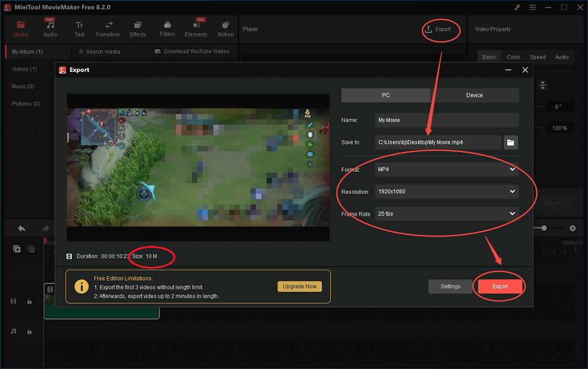Click the Settings button in Export dialog

450,286
